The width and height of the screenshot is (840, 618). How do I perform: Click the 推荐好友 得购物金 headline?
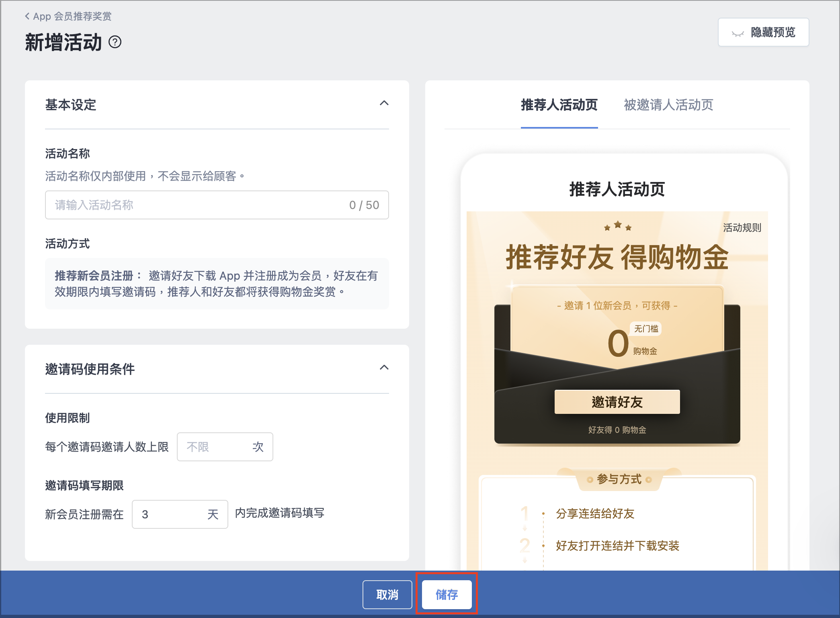[x=617, y=258]
